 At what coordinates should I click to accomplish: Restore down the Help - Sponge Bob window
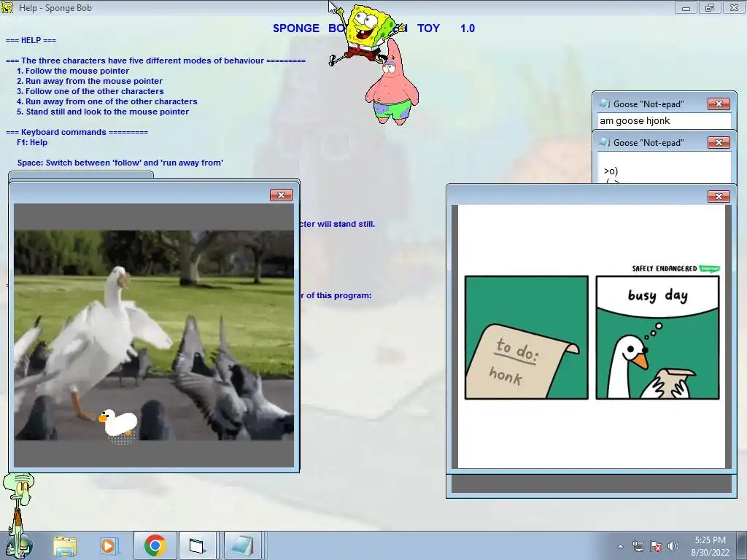[x=709, y=7]
